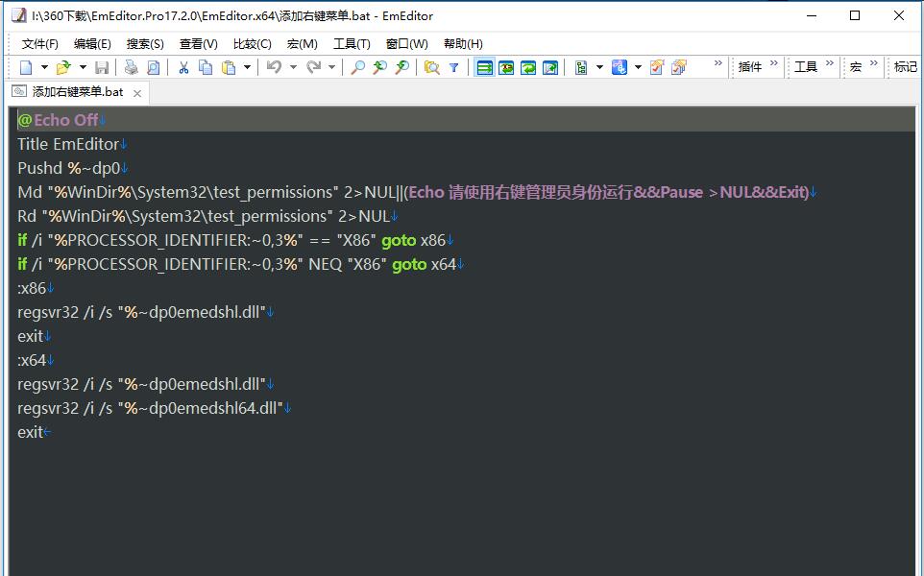Click the Find magnifier icon
This screenshot has width=924, height=576.
357,67
